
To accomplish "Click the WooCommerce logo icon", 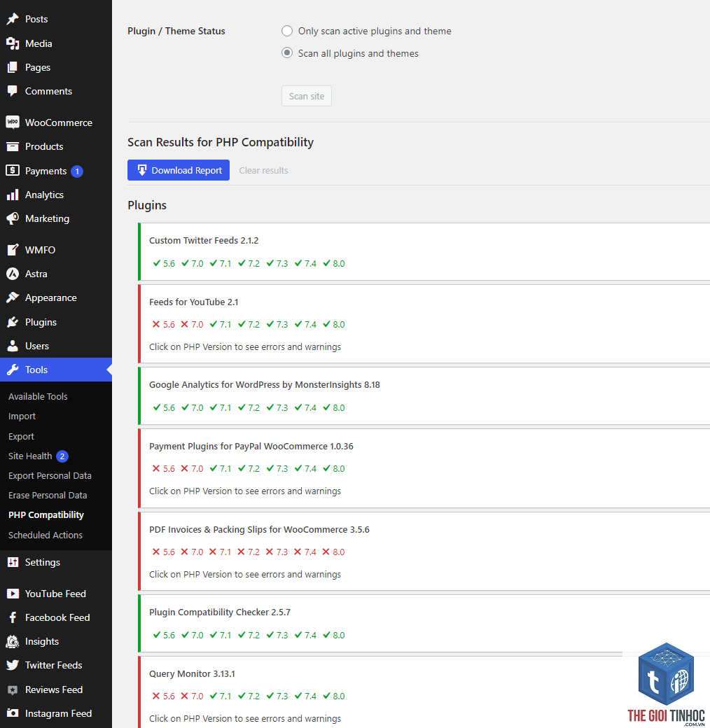I will coord(13,122).
